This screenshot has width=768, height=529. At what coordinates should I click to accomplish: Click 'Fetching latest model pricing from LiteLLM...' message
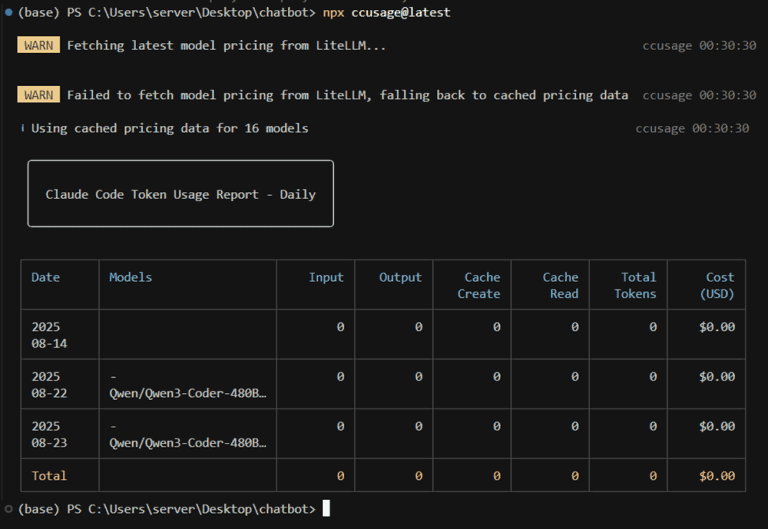point(226,46)
